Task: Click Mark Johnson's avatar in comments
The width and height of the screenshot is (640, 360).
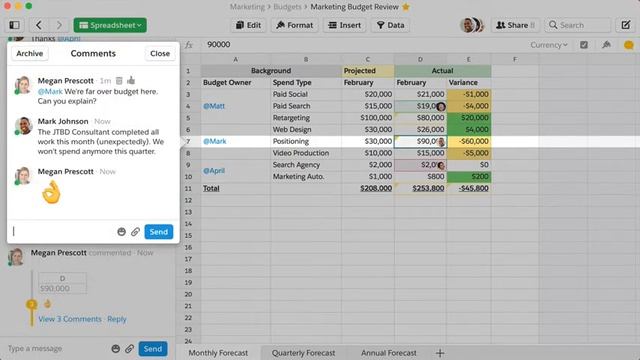Action: click(x=23, y=126)
